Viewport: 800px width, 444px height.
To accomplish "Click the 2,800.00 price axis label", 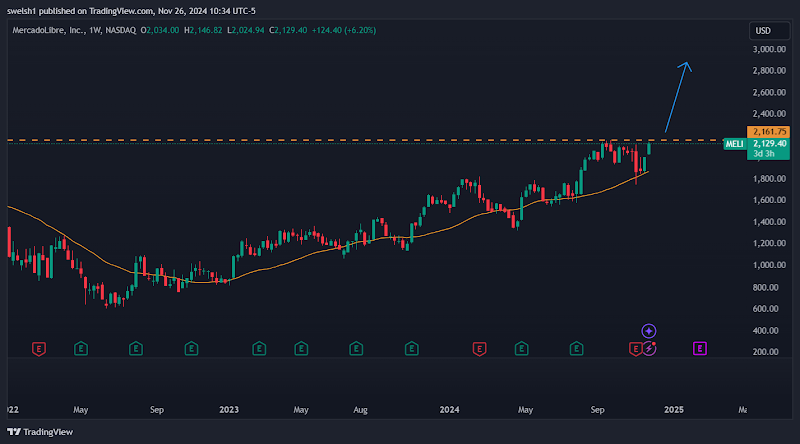I will 769,70.
